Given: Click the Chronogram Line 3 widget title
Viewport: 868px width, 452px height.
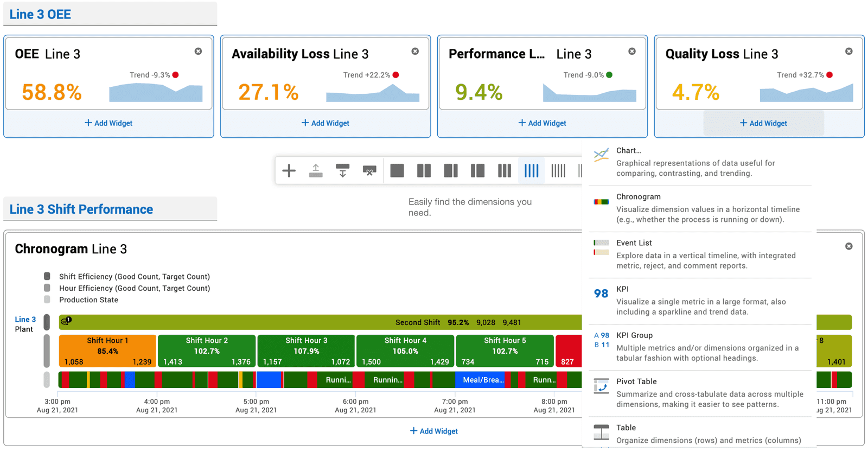Looking at the screenshot, I should 71,249.
